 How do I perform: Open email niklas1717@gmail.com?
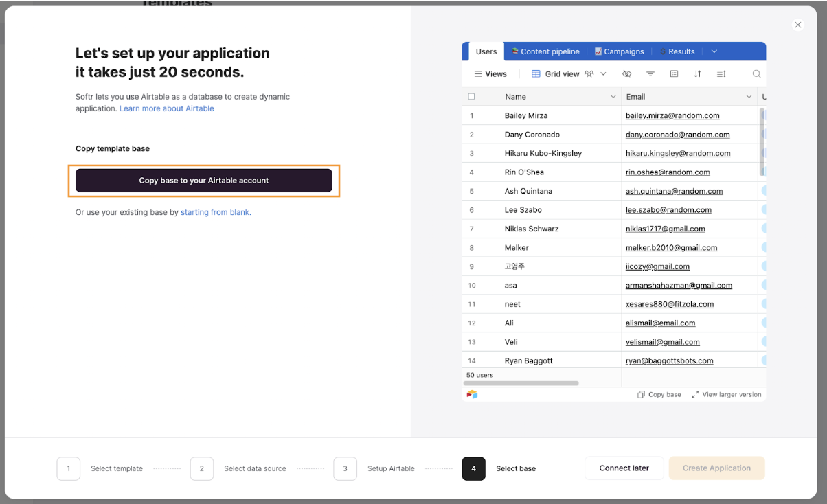[665, 229]
